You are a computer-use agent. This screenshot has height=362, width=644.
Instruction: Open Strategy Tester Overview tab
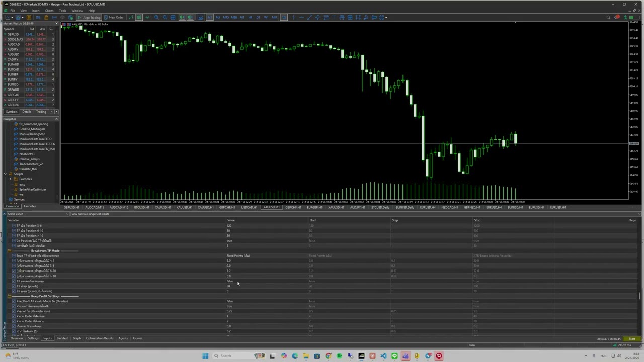(16, 338)
